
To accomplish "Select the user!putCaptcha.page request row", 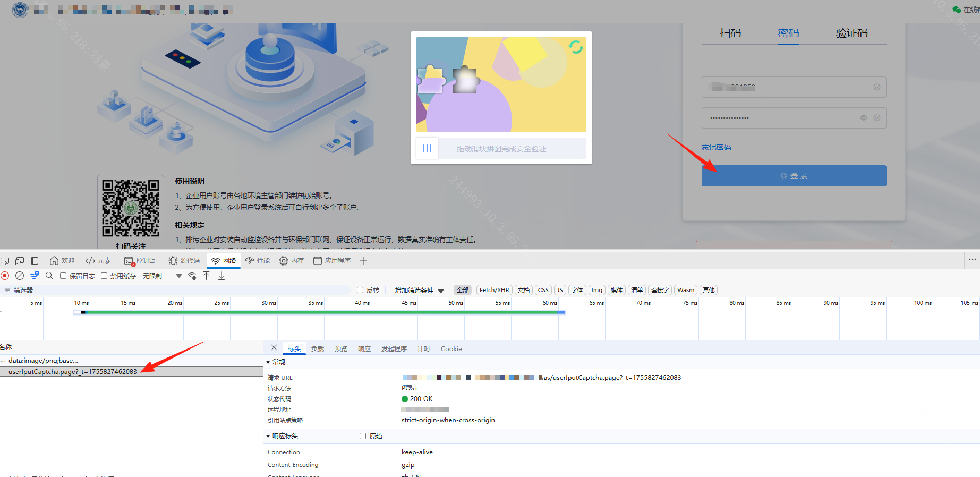I will pos(131,372).
